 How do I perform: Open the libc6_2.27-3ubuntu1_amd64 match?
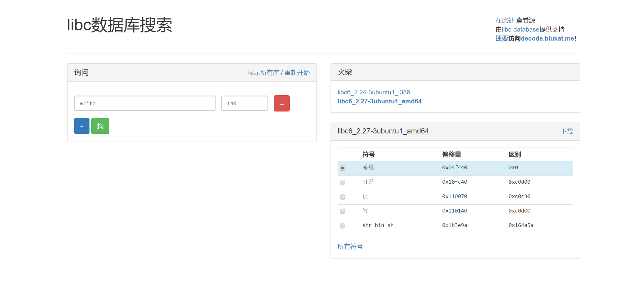379,101
